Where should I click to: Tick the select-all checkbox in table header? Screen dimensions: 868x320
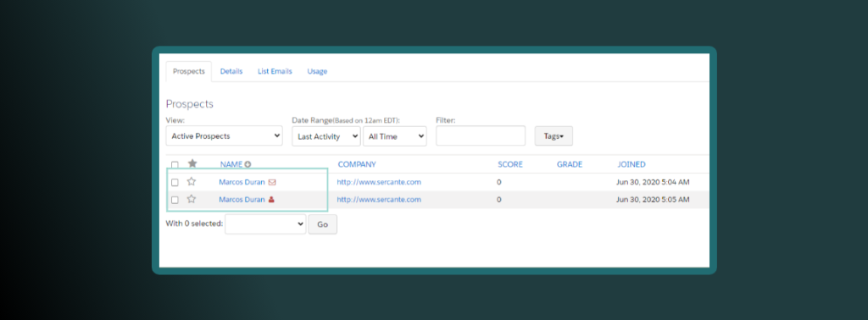click(175, 165)
